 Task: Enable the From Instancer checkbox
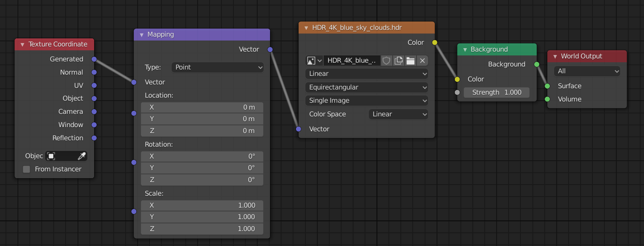[26, 169]
